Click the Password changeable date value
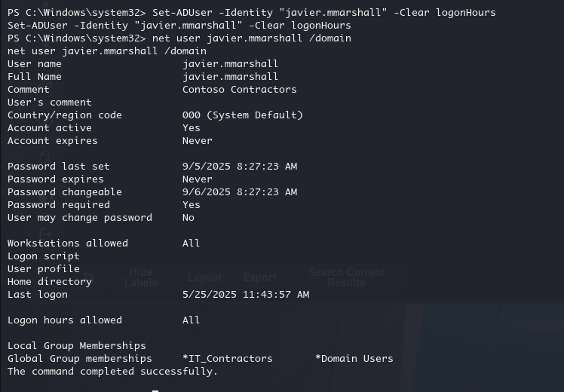Viewport: 564px width, 392px height. (240, 192)
